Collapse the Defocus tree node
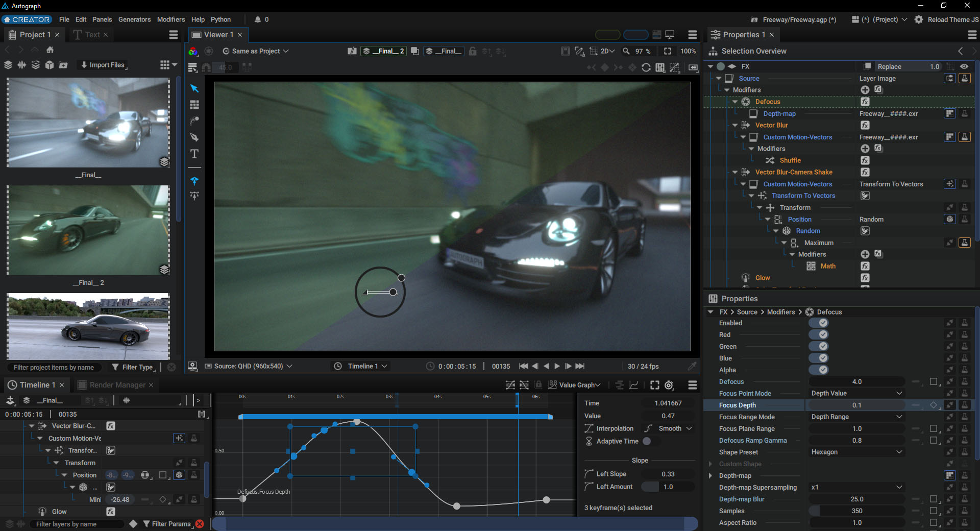This screenshot has width=980, height=531. click(x=735, y=102)
